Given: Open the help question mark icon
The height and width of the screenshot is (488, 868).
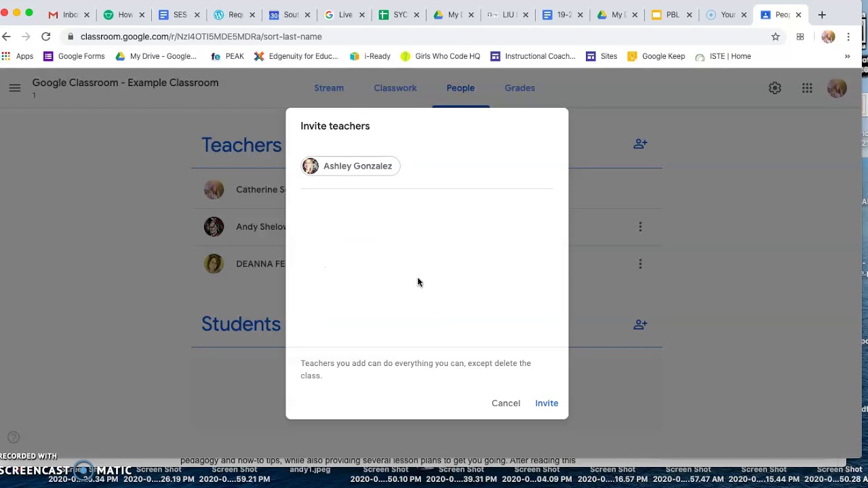Looking at the screenshot, I should [14, 437].
